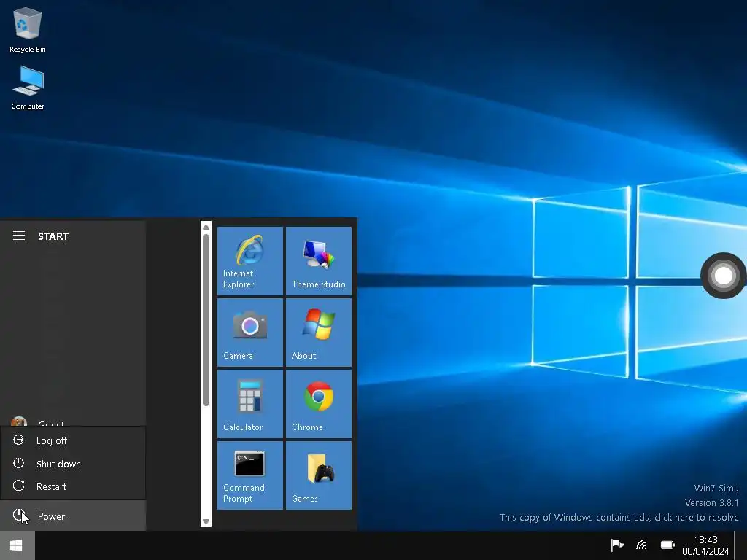Click the Power button in Start menu
This screenshot has width=747, height=560.
[73, 516]
